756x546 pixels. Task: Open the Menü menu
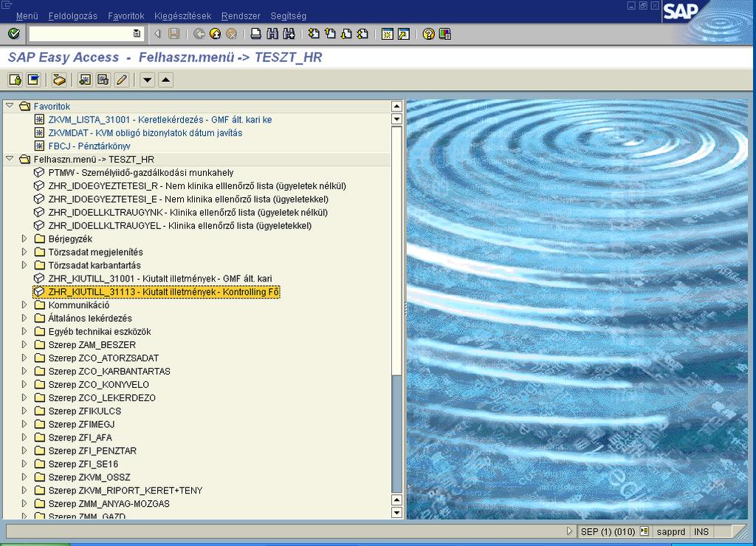coord(27,16)
